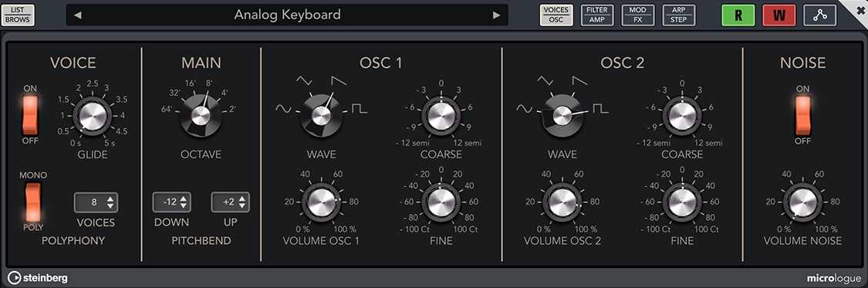This screenshot has height=288, width=868.
Task: Select the triangle wave icon for OSC 1
Action: click(x=304, y=81)
